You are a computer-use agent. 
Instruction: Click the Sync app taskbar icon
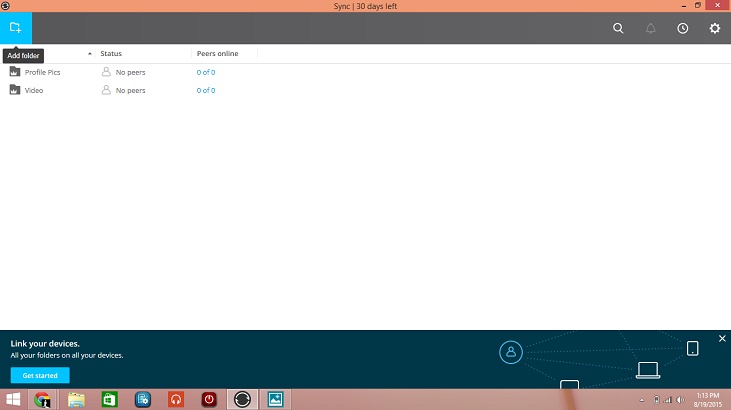pos(241,399)
